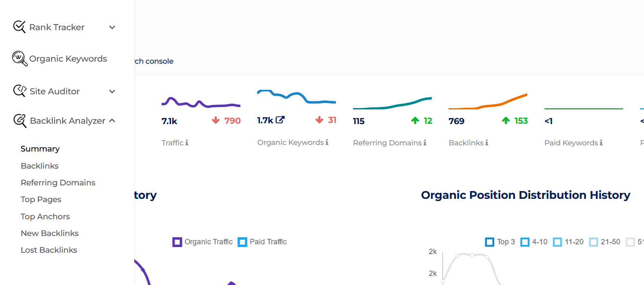The image size is (644, 285).
Task: Click green up arrow beside 153
Action: pos(506,120)
